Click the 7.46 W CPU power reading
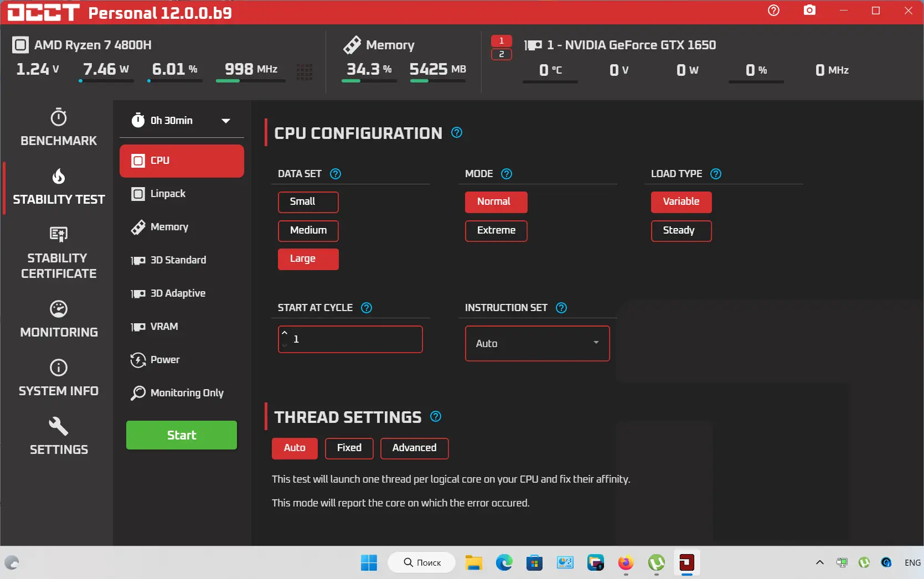The image size is (924, 579). pos(106,69)
